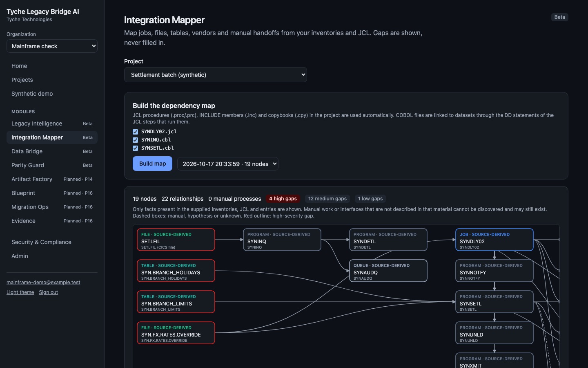Toggle the SYNDLY02.jcl checkbox

coord(135,132)
